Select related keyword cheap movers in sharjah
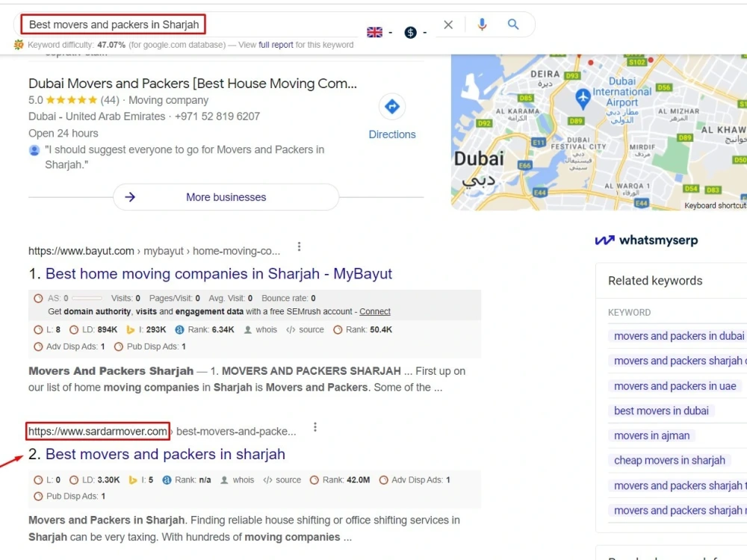This screenshot has width=747, height=560. (669, 460)
